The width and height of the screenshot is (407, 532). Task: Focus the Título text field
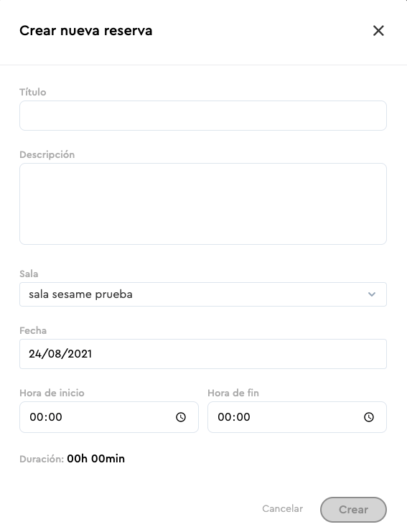(x=203, y=116)
